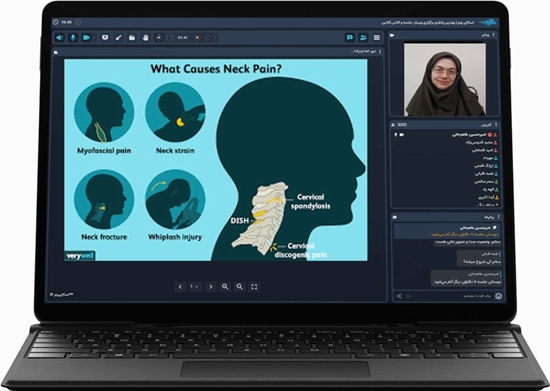550x391 pixels.
Task: Select the first user in users list
Action: coord(445,135)
